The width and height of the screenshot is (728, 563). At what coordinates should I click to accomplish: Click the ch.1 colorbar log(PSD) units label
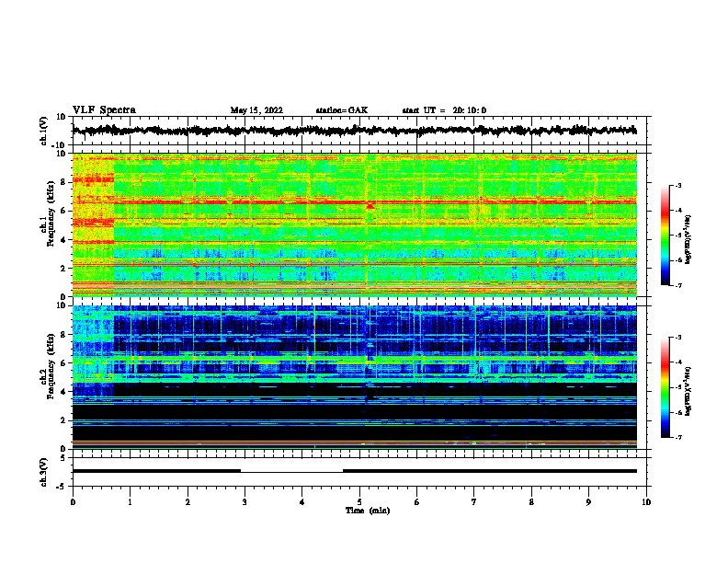click(688, 239)
